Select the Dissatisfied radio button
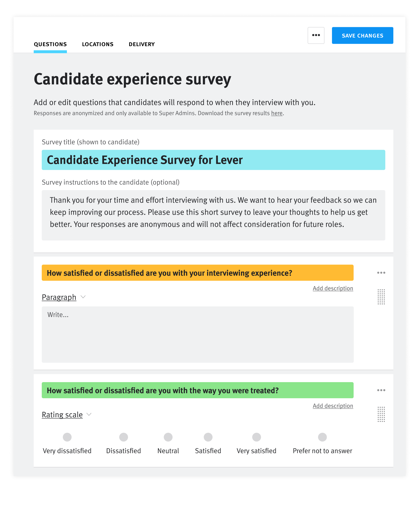420x509 pixels. 123,437
